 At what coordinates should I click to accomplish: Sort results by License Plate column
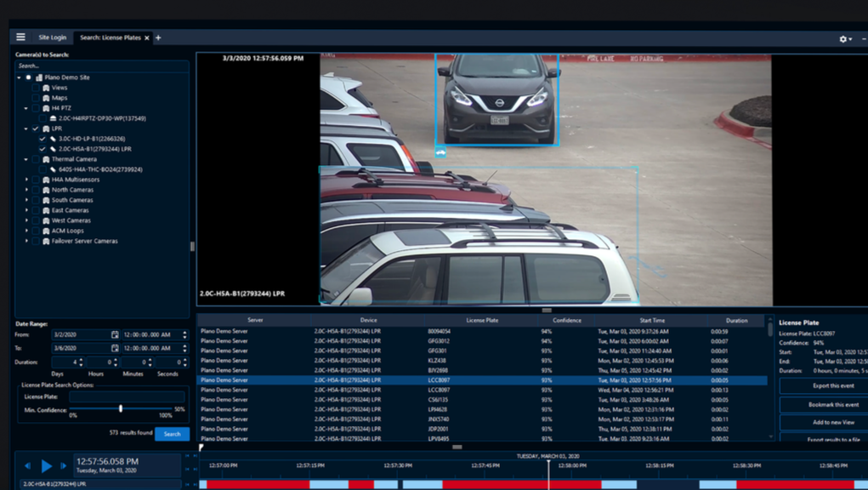(481, 320)
